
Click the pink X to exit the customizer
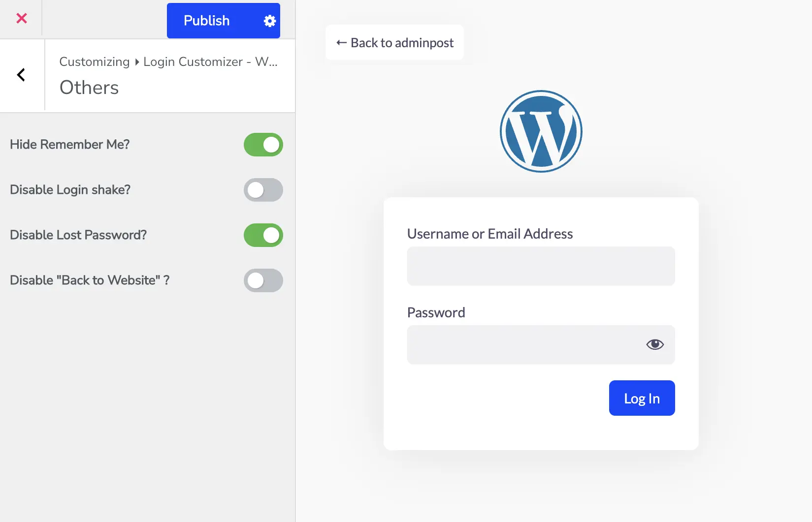coord(21,18)
